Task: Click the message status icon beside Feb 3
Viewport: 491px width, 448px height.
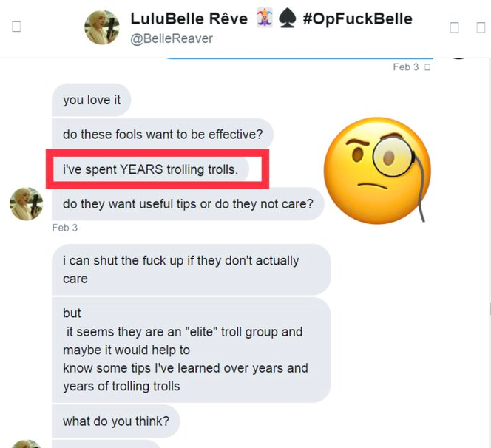Action: 427,67
